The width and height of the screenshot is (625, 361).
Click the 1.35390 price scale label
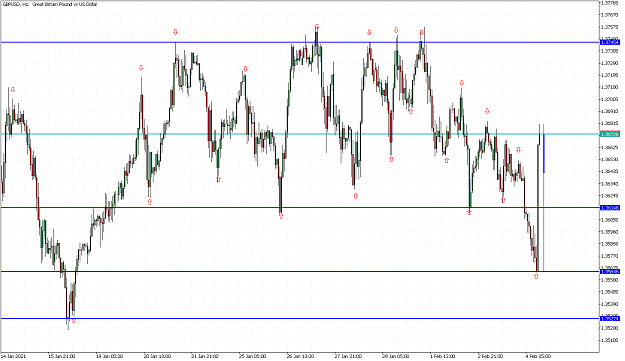(610, 304)
